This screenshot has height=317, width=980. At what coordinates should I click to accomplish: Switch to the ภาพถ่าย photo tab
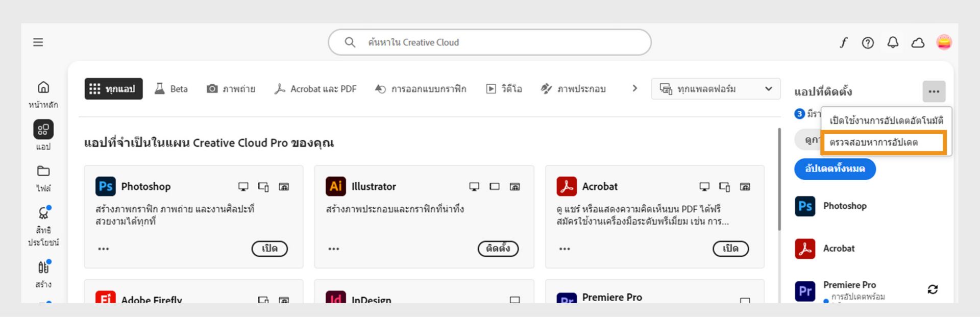[x=231, y=89]
